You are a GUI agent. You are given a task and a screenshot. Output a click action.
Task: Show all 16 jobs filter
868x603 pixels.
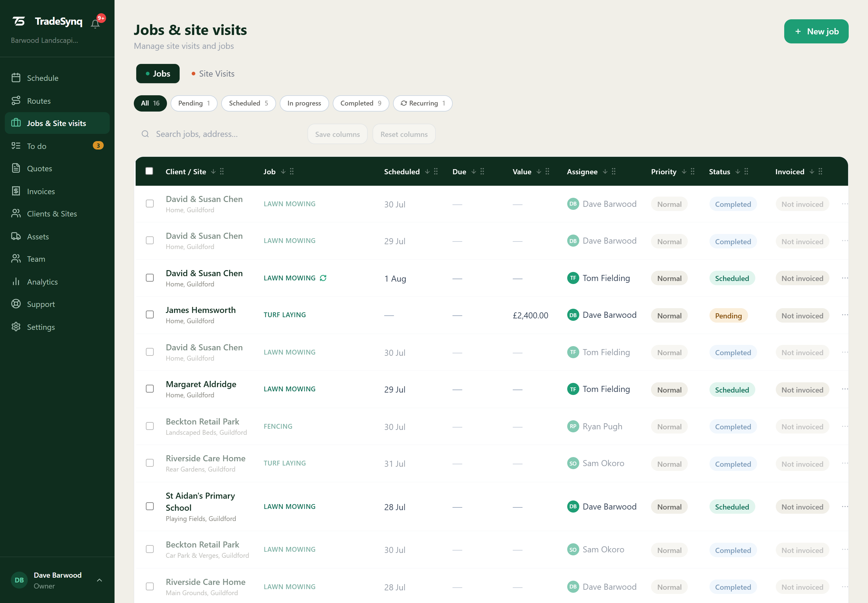[150, 103]
